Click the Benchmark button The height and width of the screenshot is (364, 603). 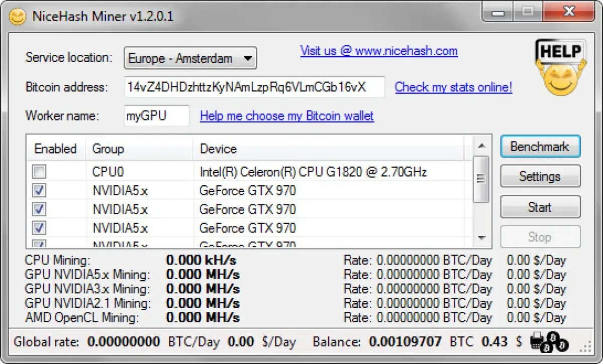pyautogui.click(x=540, y=147)
